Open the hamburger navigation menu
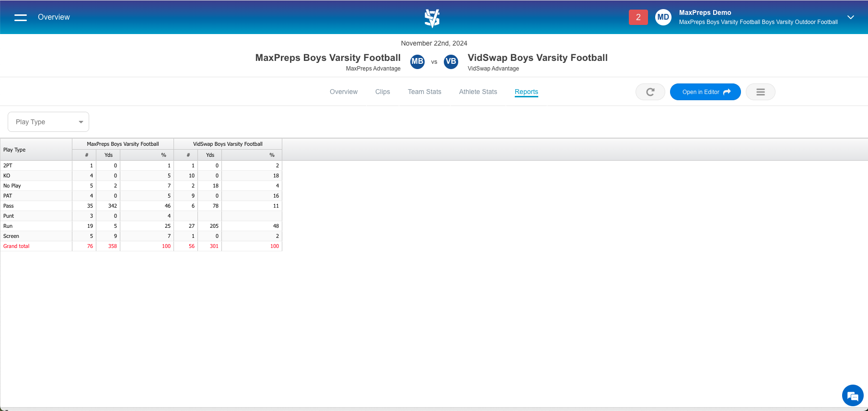This screenshot has width=868, height=411. [x=20, y=17]
